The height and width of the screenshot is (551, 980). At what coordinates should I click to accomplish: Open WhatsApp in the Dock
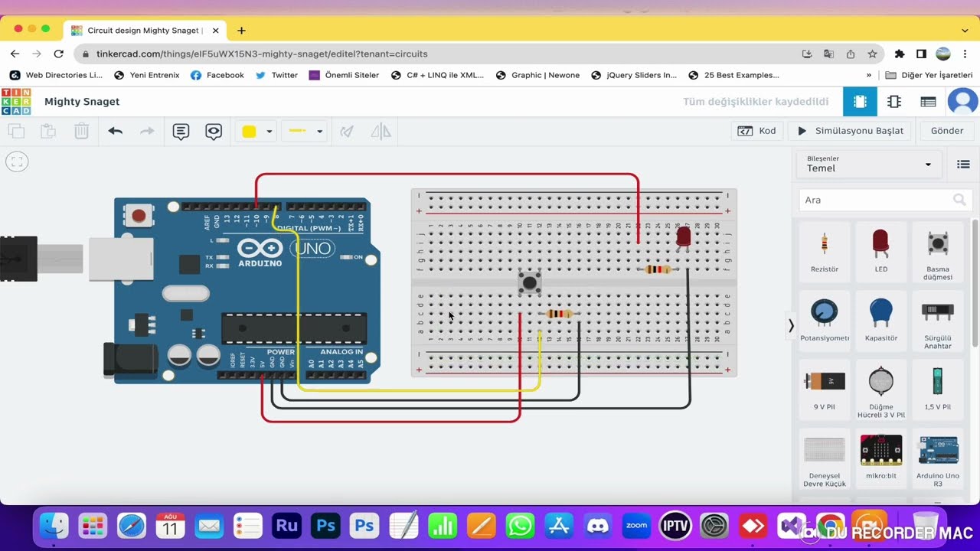[521, 527]
